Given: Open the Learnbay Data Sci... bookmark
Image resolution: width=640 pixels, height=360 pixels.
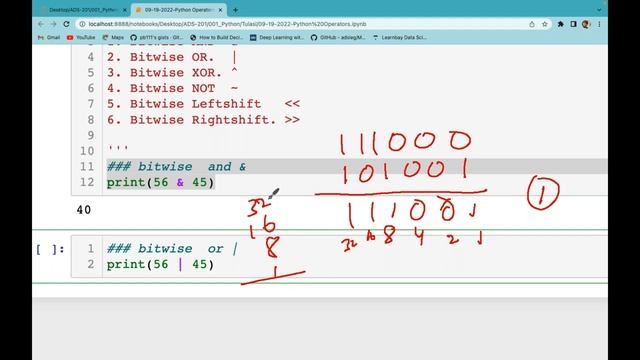Looking at the screenshot, I should [399, 37].
